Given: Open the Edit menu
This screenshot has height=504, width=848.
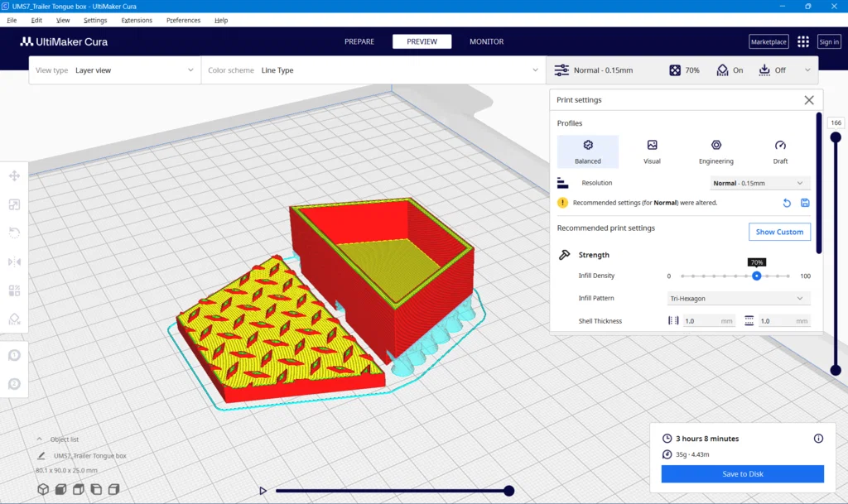Looking at the screenshot, I should [x=36, y=20].
